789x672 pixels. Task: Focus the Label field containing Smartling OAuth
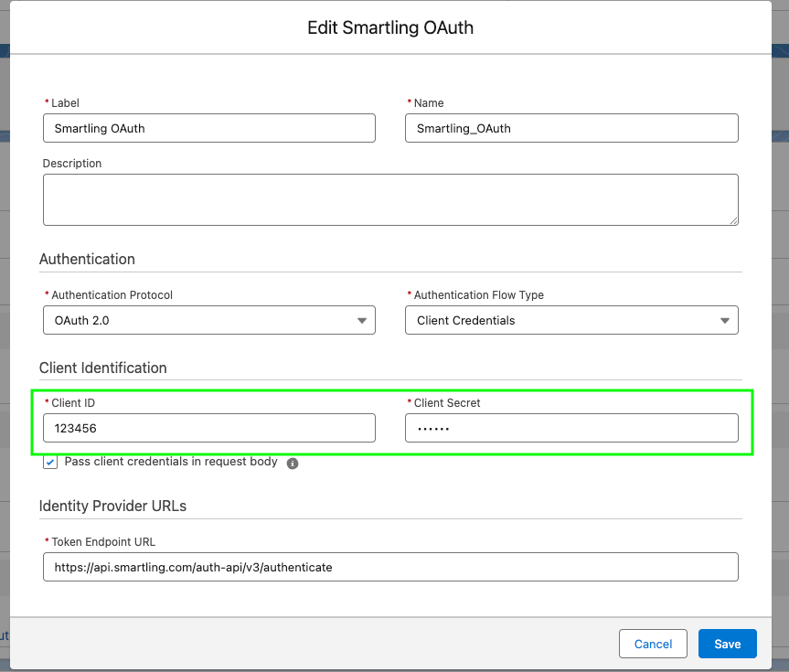pyautogui.click(x=208, y=128)
